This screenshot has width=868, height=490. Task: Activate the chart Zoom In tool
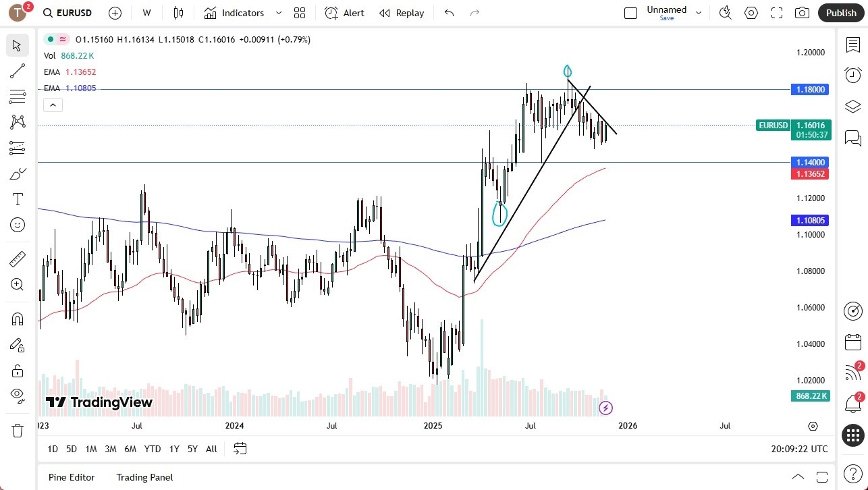point(18,284)
